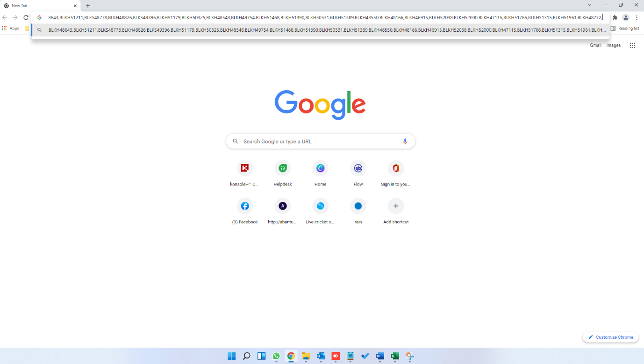The height and width of the screenshot is (364, 644).
Task: Open the yellow bookmark folder
Action: [27, 28]
